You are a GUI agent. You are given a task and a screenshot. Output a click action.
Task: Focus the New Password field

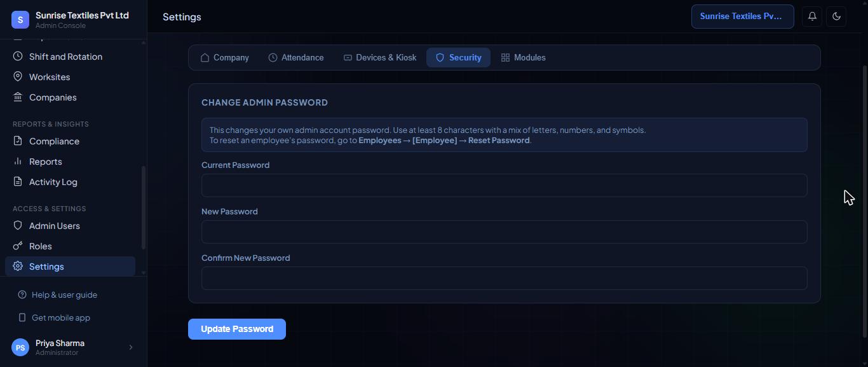click(x=505, y=232)
